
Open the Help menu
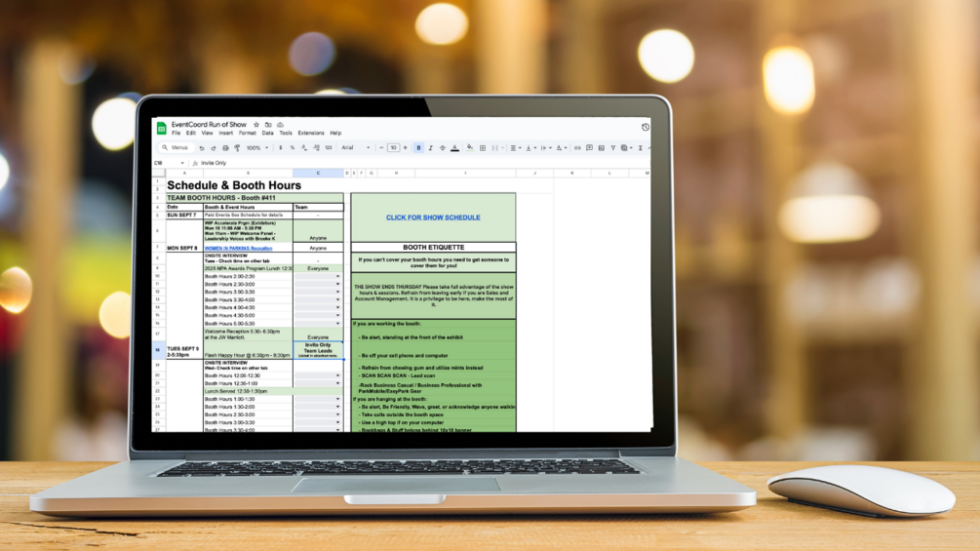[335, 133]
